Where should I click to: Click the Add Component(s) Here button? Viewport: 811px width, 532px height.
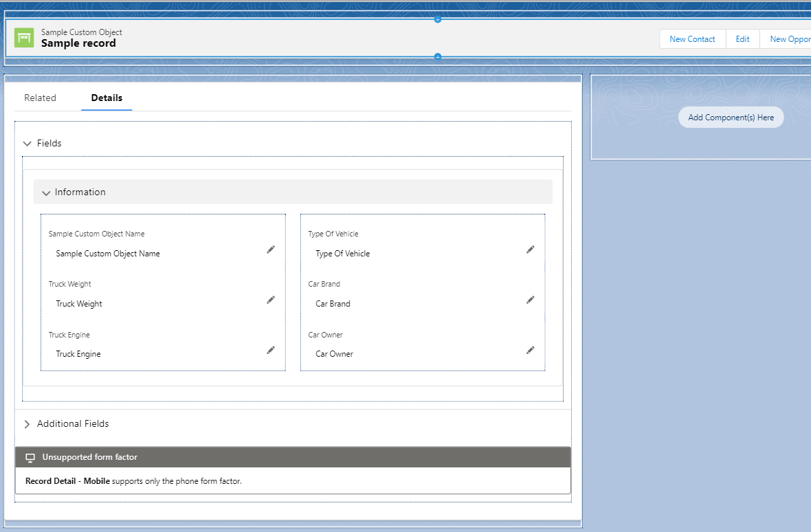[x=731, y=117]
